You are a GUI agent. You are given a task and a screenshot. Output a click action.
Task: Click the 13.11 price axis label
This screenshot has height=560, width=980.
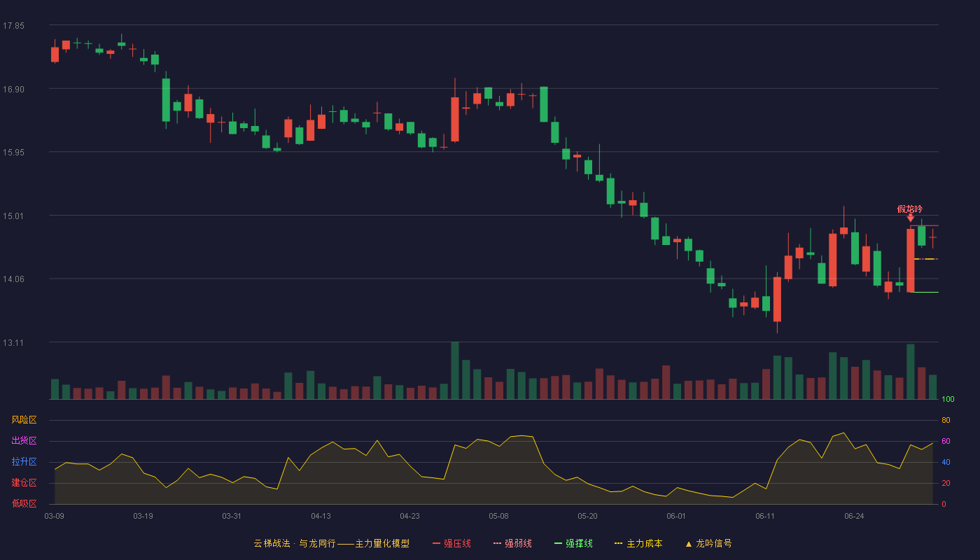tap(13, 343)
